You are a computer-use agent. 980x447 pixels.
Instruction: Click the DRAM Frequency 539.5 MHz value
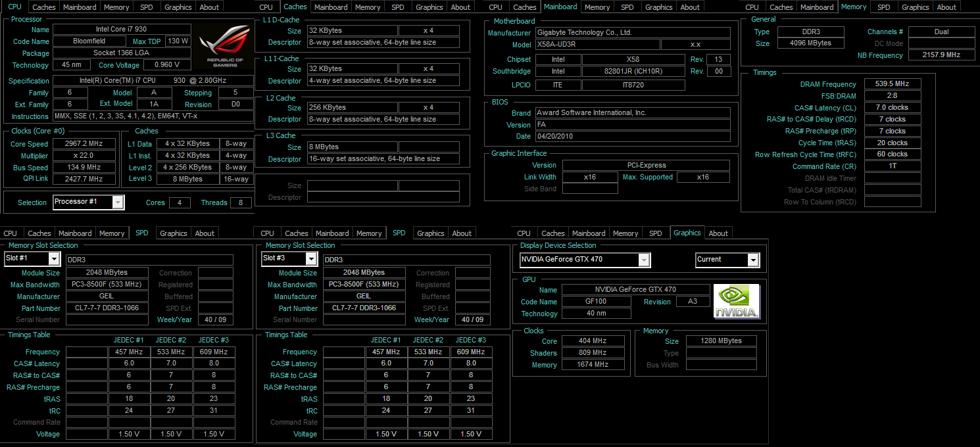(893, 84)
